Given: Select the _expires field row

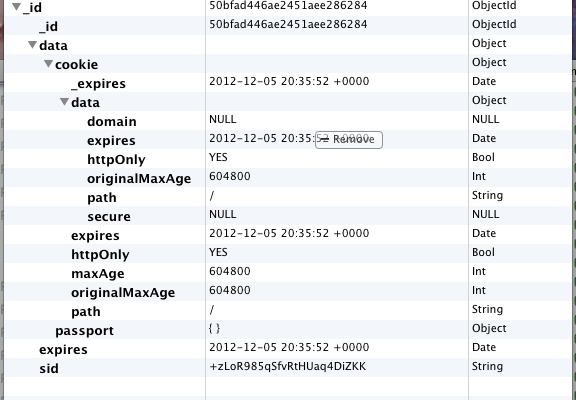Looking at the screenshot, I should click(288, 83).
